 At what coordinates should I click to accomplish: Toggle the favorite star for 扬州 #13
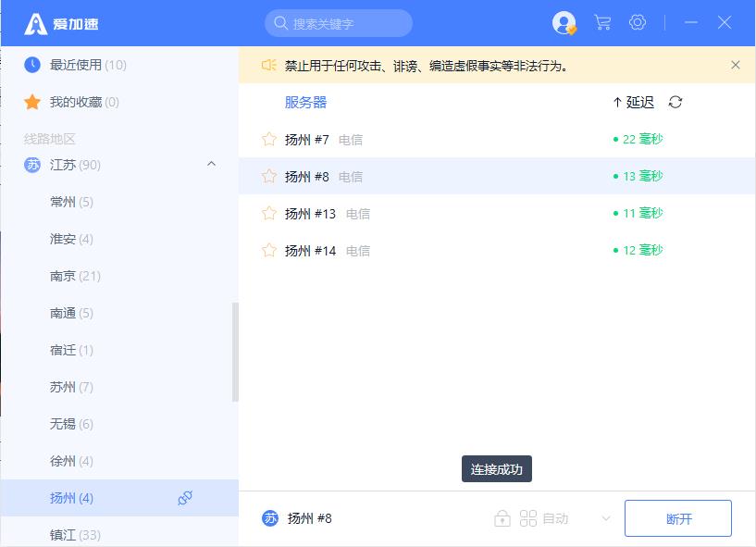tap(269, 214)
